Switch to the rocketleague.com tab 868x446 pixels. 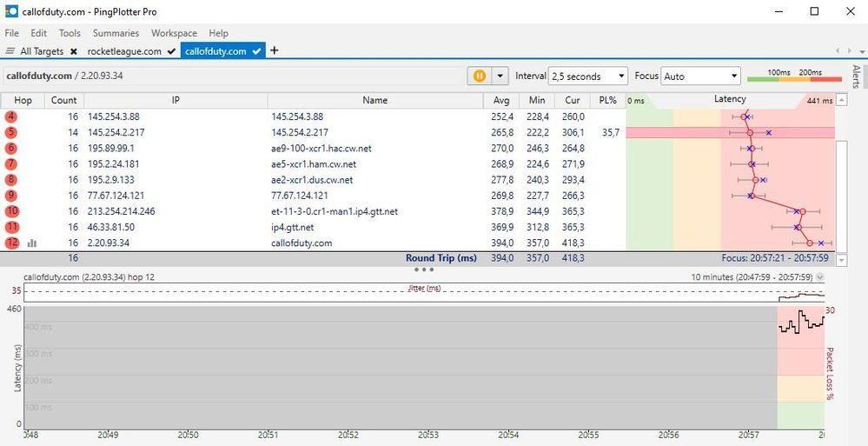pos(124,51)
